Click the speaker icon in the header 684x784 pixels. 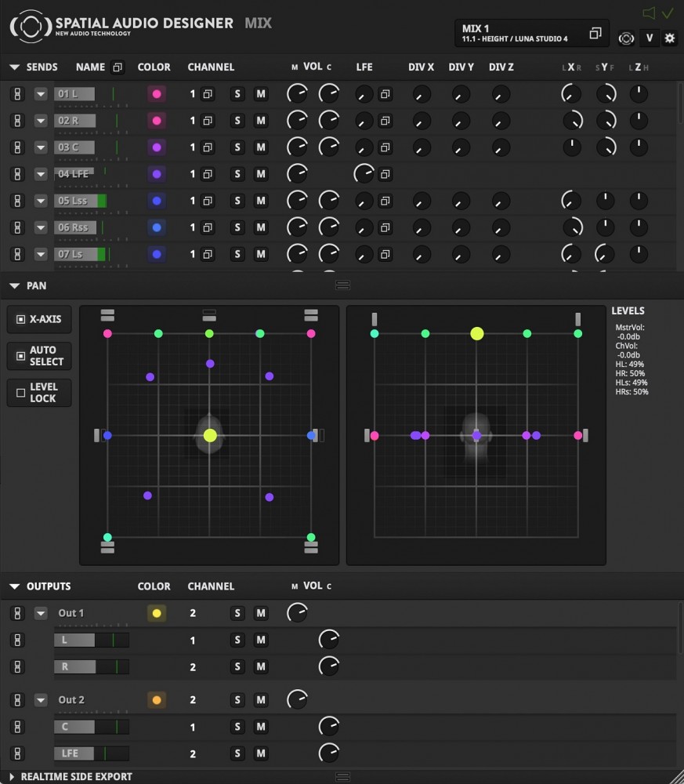649,13
